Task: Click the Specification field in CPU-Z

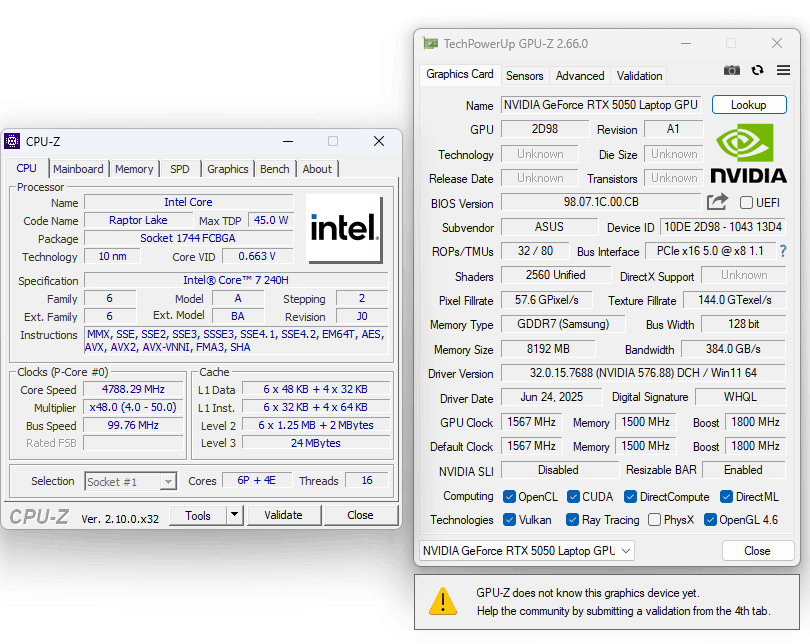Action: (236, 280)
